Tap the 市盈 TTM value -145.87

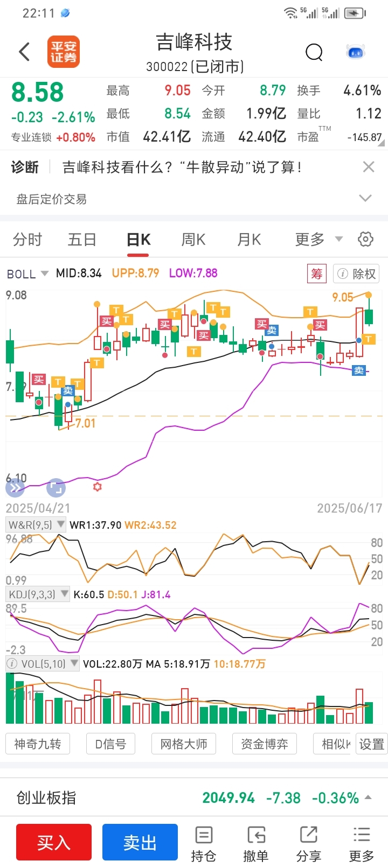pos(365,137)
